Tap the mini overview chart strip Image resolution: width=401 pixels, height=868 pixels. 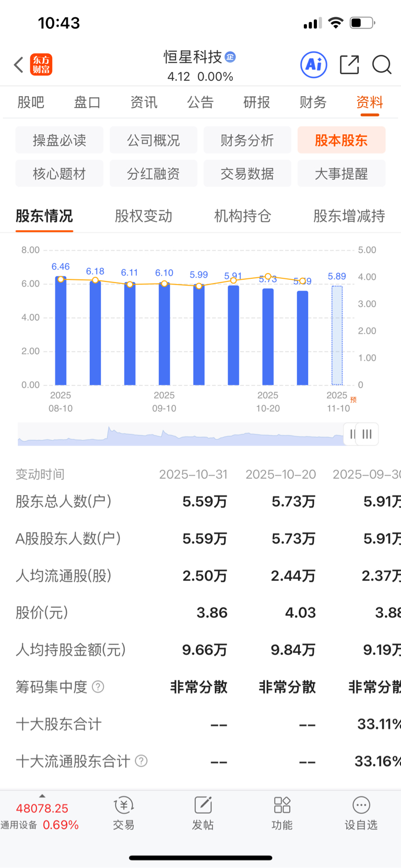click(181, 434)
